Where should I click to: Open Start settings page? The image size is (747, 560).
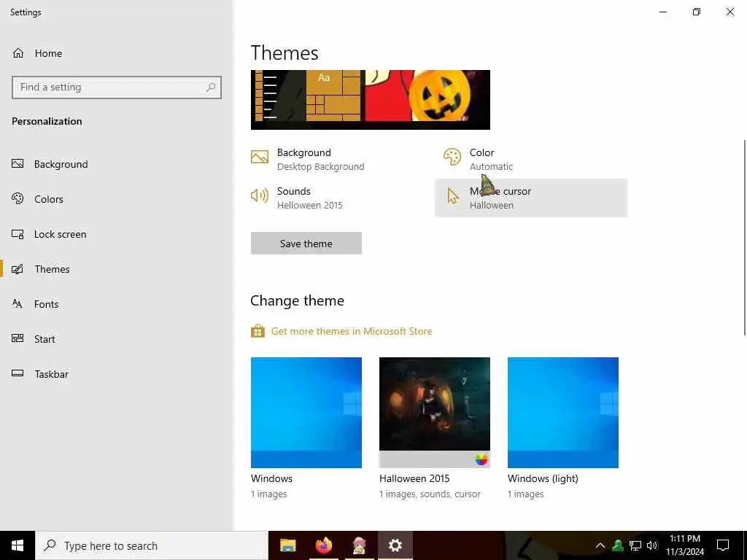point(117,339)
